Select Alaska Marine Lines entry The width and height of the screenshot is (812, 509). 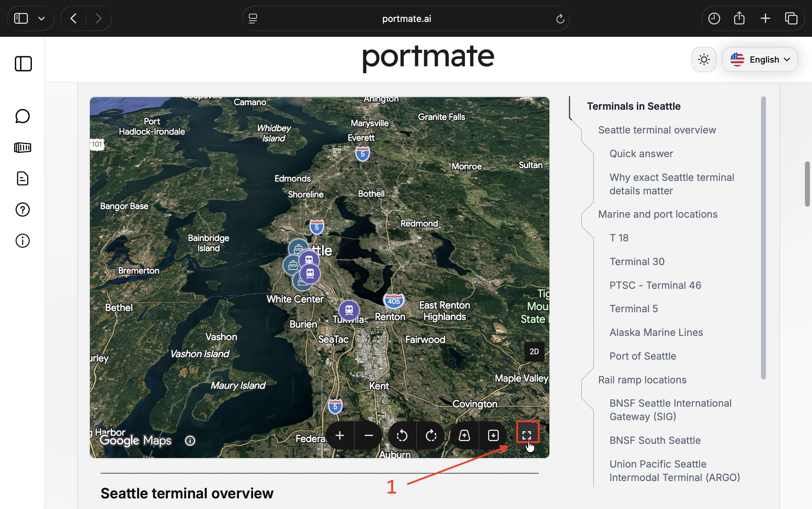pos(656,332)
